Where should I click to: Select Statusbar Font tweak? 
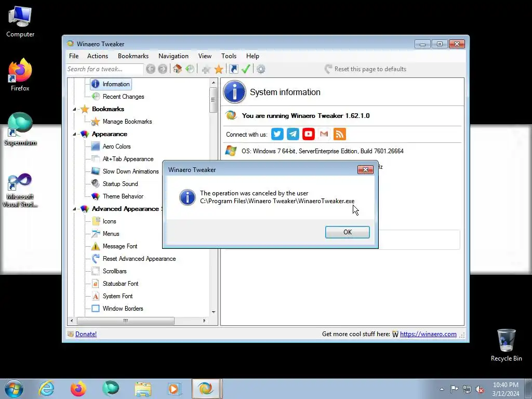121,284
